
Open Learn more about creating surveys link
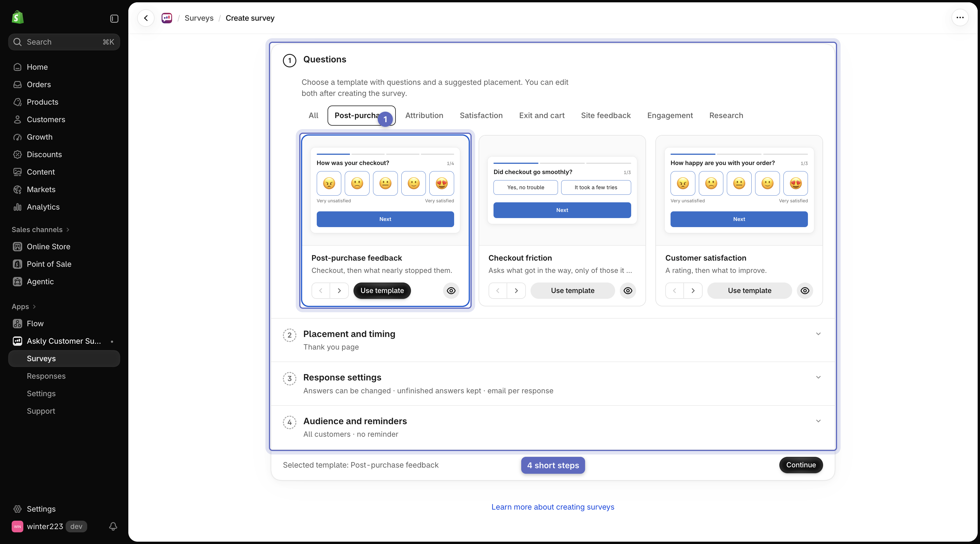(x=553, y=507)
